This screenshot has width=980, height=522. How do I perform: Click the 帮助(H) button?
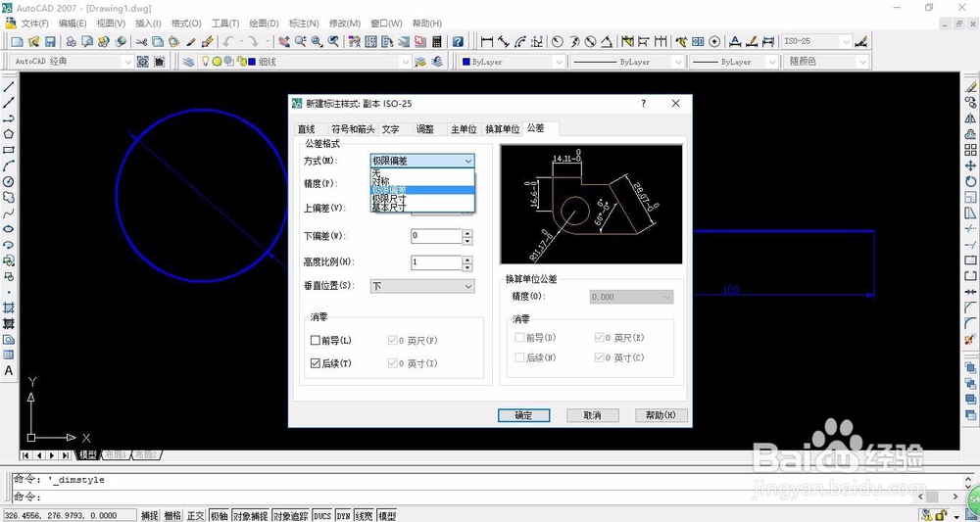click(x=661, y=415)
